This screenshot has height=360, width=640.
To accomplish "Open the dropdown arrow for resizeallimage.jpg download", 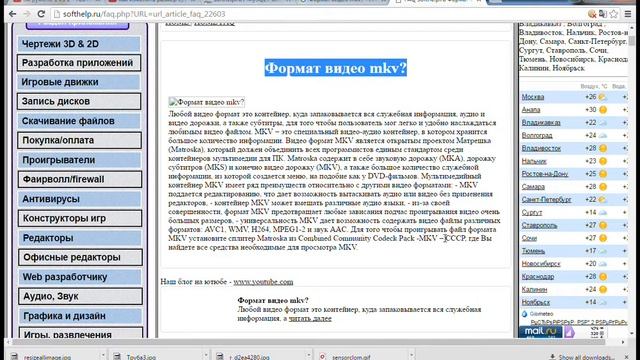I will click(x=102, y=356).
